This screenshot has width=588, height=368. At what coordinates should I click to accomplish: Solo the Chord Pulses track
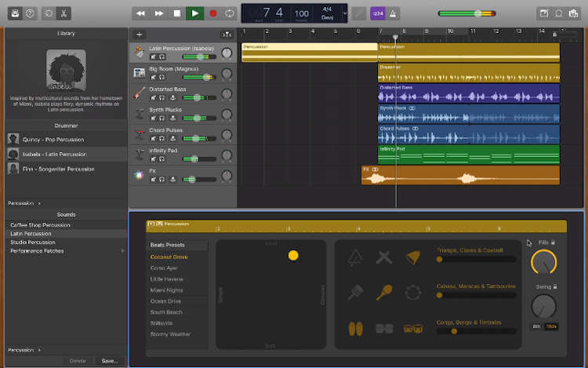[x=162, y=138]
